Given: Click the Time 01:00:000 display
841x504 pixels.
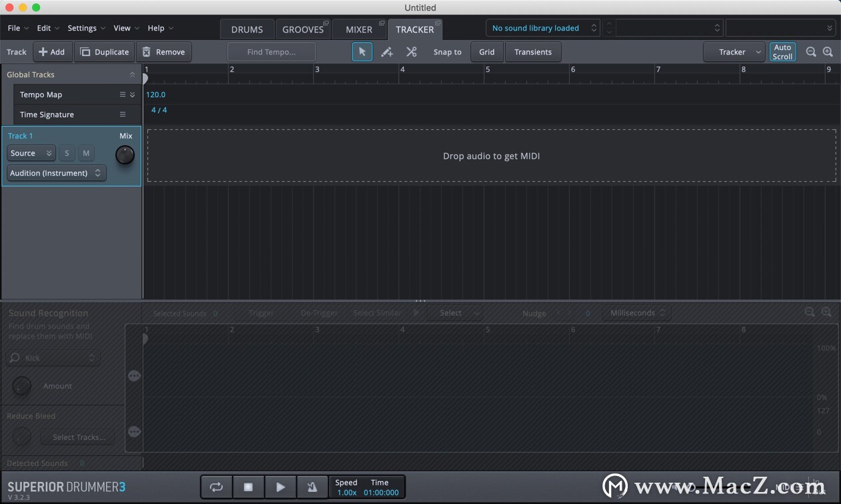Looking at the screenshot, I should tap(381, 493).
